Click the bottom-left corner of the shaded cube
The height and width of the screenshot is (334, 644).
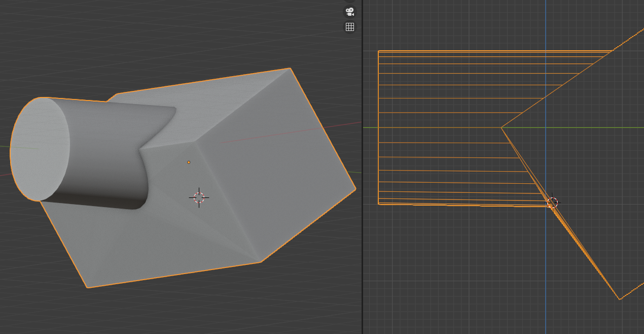88,288
